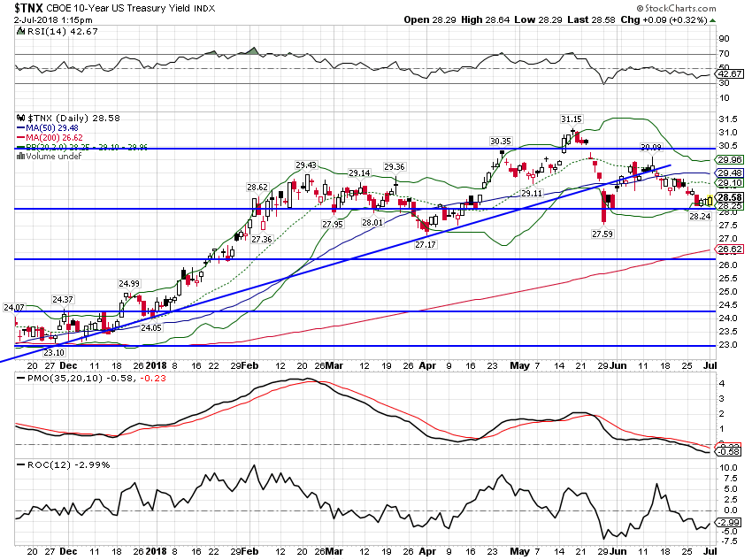Click the 27.59 low price label
The width and height of the screenshot is (752, 560).
click(602, 234)
